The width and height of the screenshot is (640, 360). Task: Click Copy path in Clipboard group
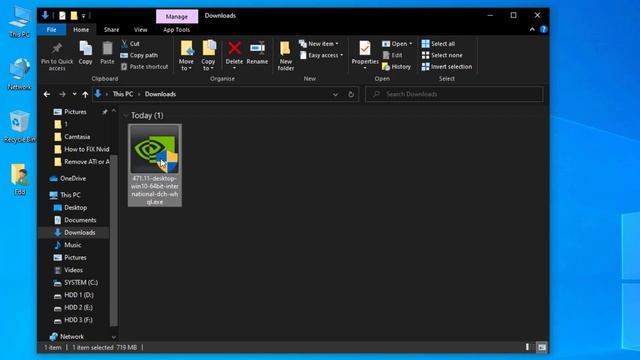pyautogui.click(x=139, y=55)
